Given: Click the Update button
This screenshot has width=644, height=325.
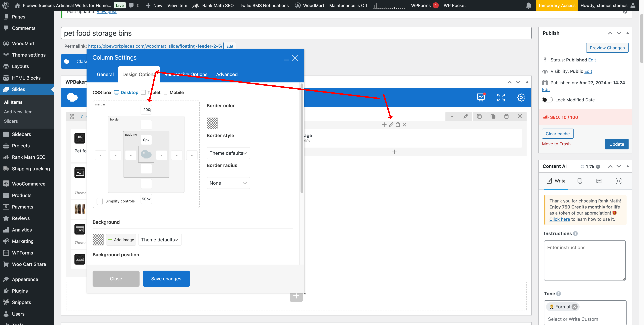Looking at the screenshot, I should click(x=616, y=144).
